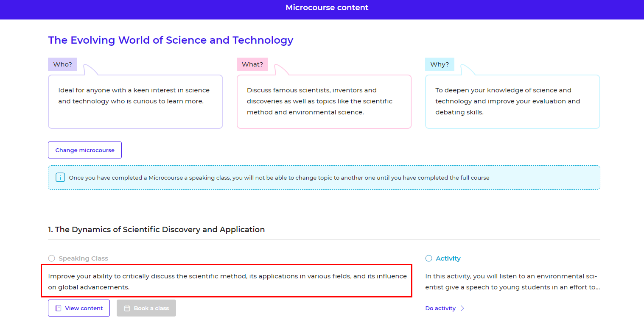Click the pink-bordered What? description card
The image size is (644, 336).
[324, 102]
